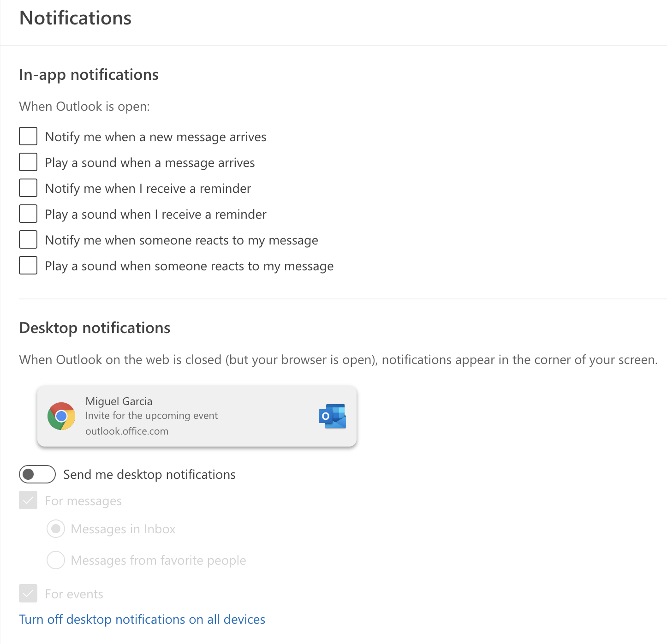Click Invite for the upcoming event text
The height and width of the screenshot is (644, 667).
pyautogui.click(x=152, y=416)
